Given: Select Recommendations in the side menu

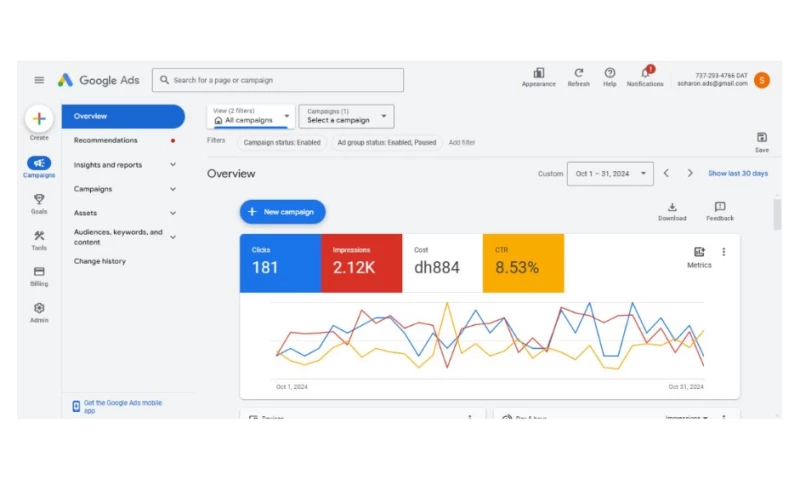Looking at the screenshot, I should (x=106, y=141).
